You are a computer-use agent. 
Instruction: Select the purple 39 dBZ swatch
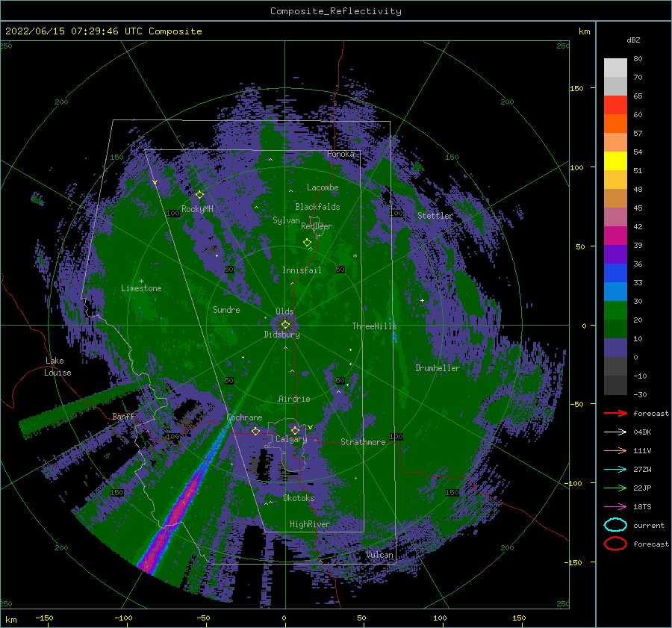point(615,255)
